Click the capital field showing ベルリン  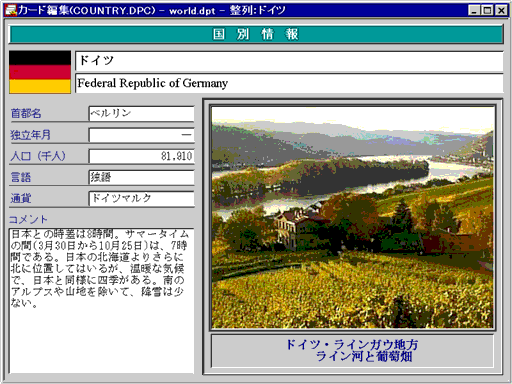[142, 114]
